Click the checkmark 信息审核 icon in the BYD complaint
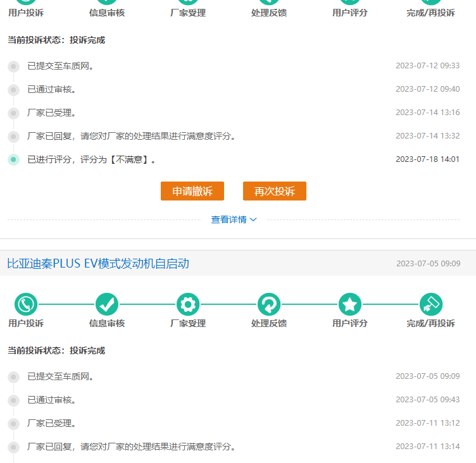The image size is (476, 463). point(107,304)
